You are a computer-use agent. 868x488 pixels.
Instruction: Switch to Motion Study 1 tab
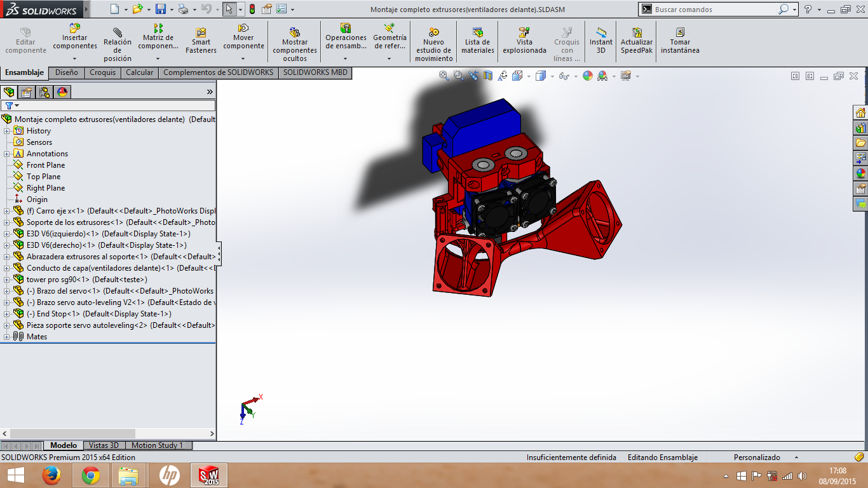157,445
